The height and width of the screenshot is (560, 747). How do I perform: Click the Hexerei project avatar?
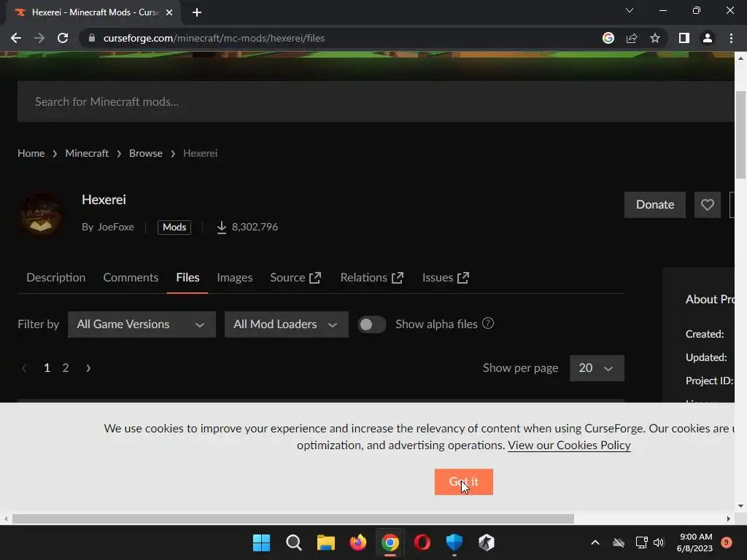[41, 215]
